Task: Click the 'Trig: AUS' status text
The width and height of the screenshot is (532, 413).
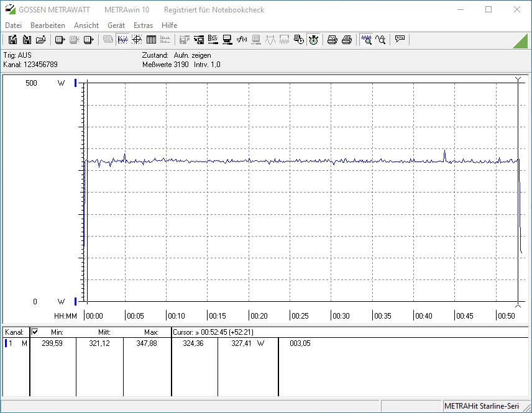Action: tap(17, 55)
